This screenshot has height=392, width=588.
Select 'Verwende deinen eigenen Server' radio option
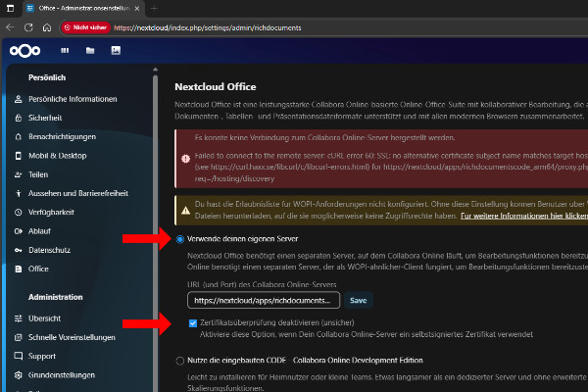tap(179, 239)
